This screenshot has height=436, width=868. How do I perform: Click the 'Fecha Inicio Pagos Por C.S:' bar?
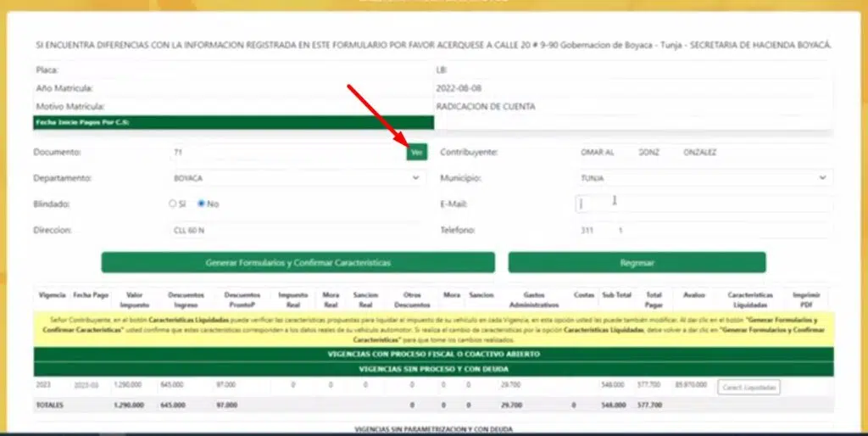(x=234, y=122)
